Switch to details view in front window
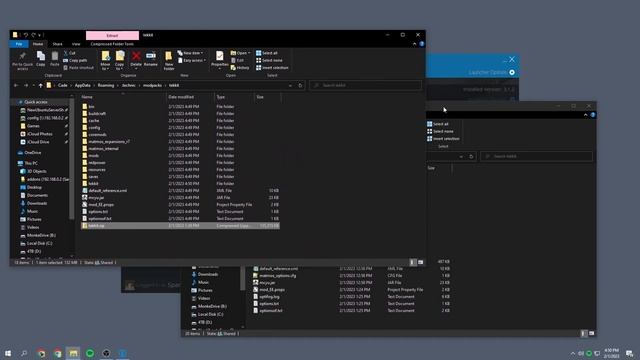 413,262
